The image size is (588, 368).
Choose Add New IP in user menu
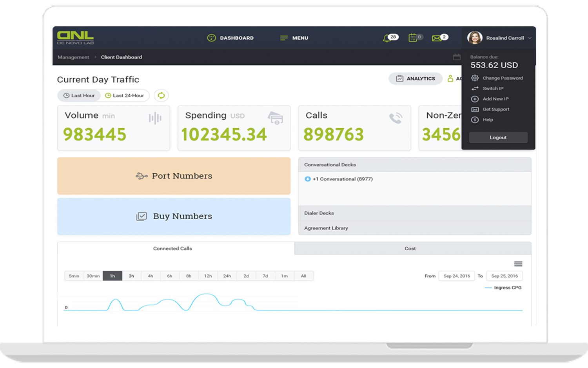pyautogui.click(x=490, y=99)
